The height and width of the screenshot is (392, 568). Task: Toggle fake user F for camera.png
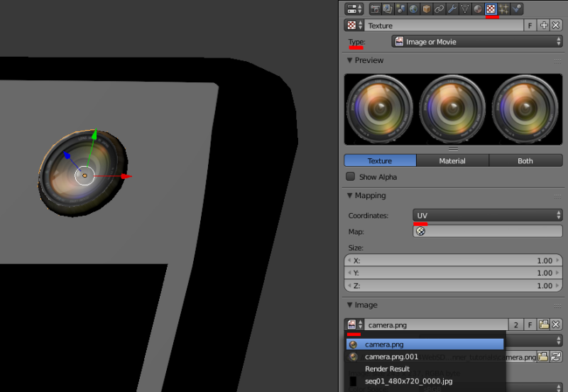[x=530, y=325]
